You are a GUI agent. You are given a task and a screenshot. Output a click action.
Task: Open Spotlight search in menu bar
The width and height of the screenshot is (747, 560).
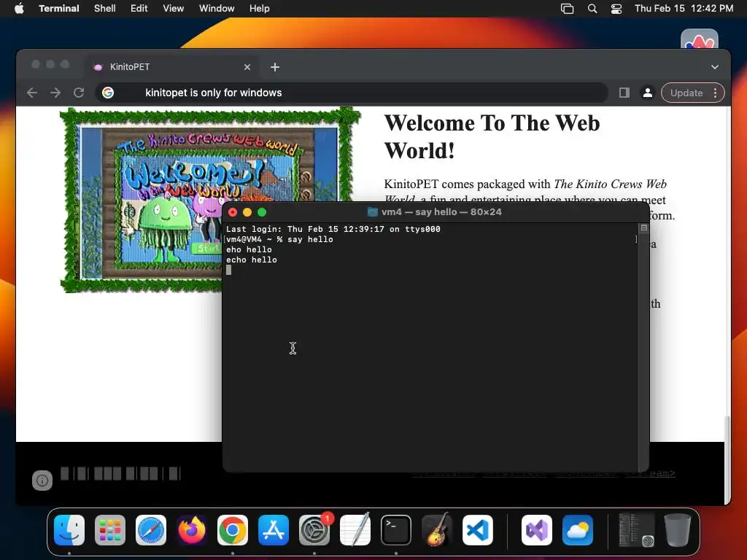point(592,9)
